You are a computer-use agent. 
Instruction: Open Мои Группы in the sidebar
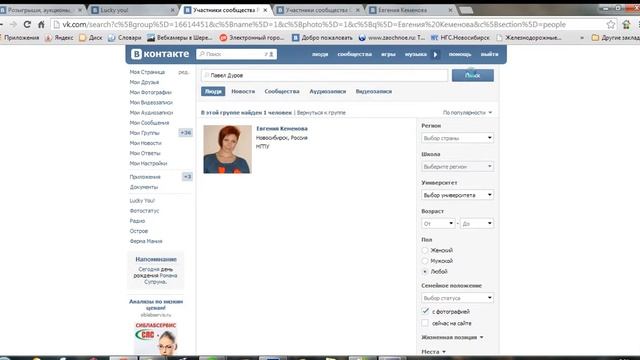pyautogui.click(x=144, y=133)
